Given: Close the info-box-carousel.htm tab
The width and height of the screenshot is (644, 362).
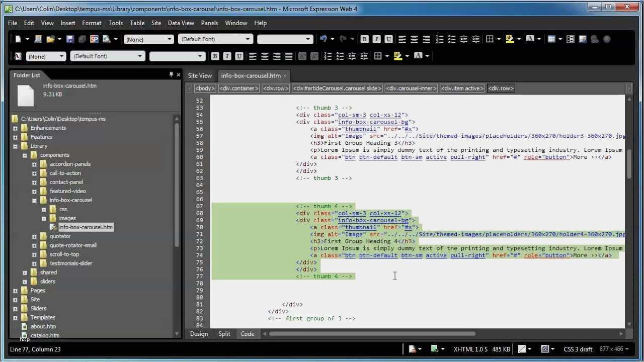Looking at the screenshot, I should pos(285,76).
